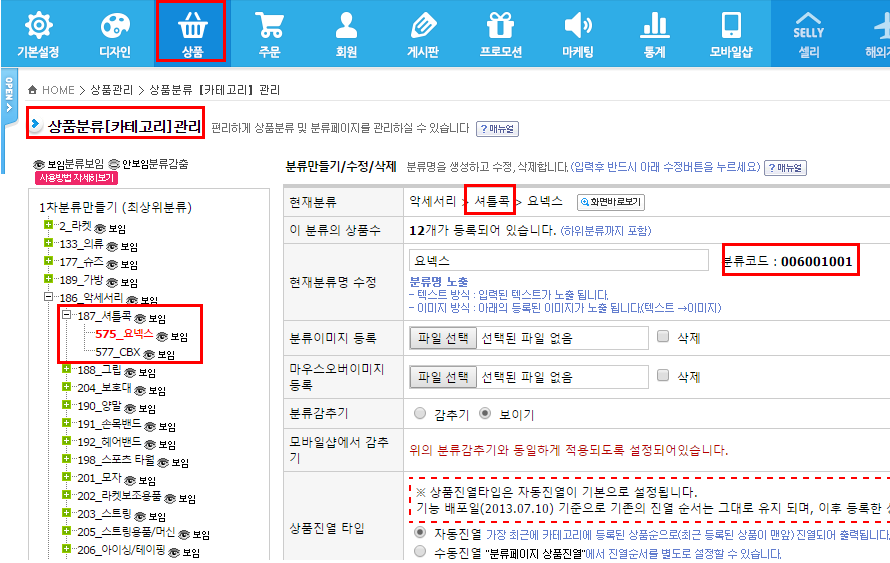Open the 통계 bar chart icon

click(654, 26)
